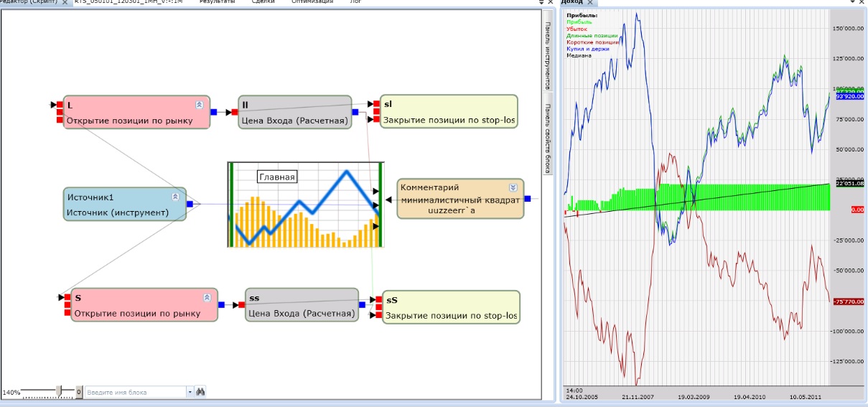Screen dimensions: 868x407
Task: Click the blue output port of Источник1
Action: [190, 204]
